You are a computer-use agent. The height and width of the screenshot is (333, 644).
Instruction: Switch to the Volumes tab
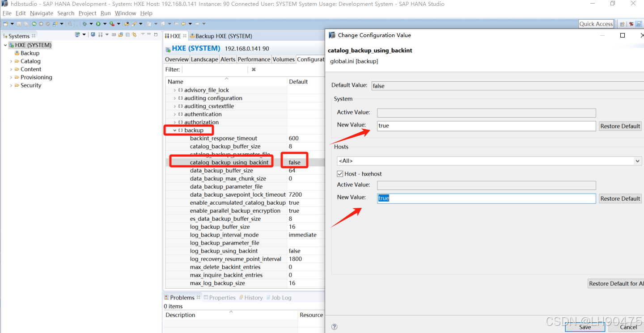point(284,59)
